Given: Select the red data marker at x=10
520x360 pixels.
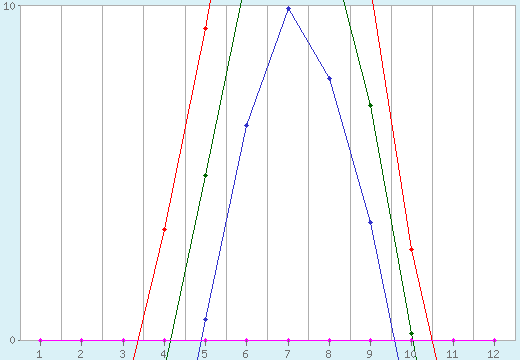Looking at the screenshot, I should click(411, 249).
